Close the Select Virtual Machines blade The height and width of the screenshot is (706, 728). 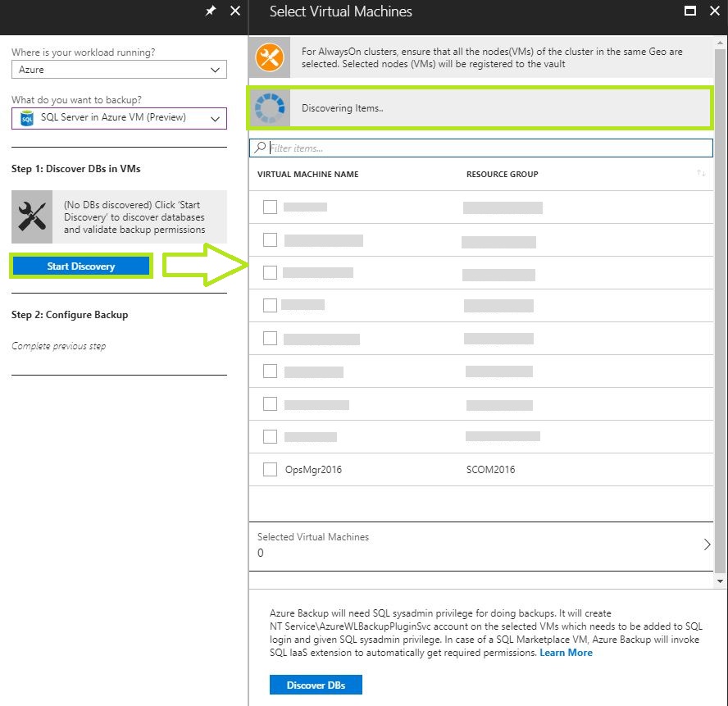[715, 11]
